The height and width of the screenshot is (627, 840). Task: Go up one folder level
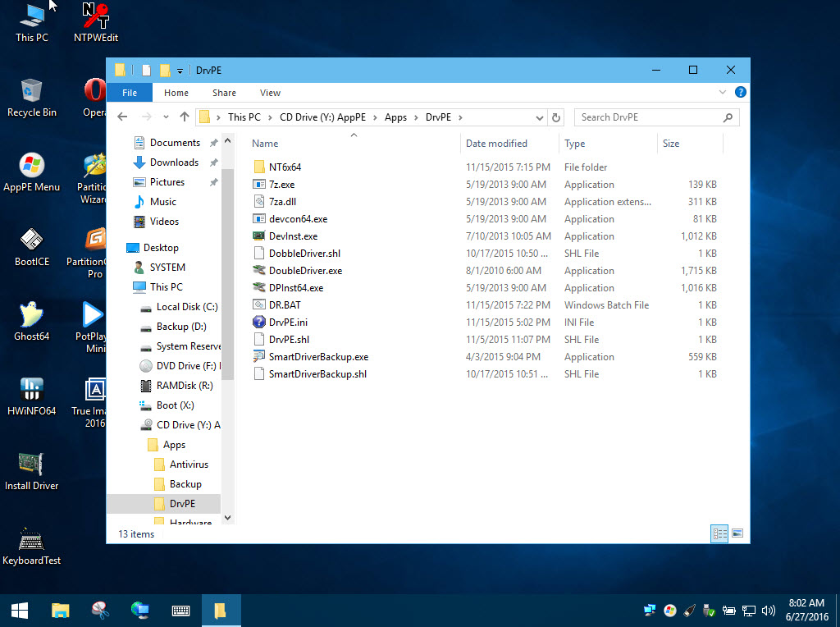point(185,117)
